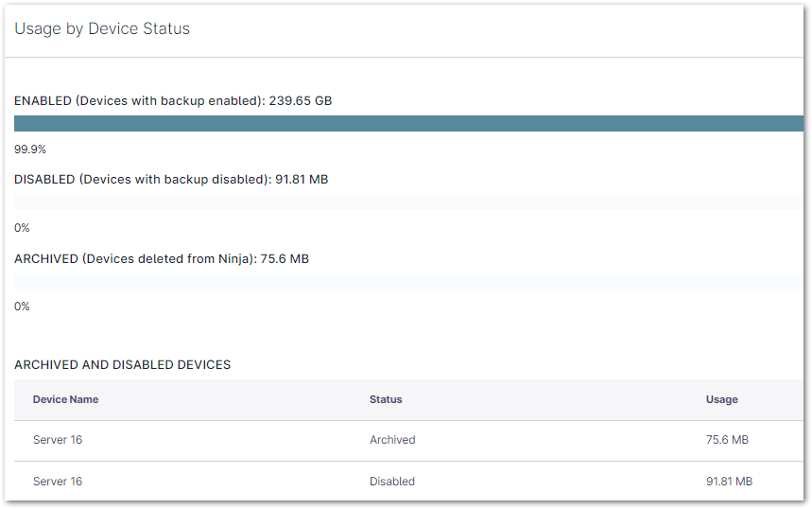This screenshot has width=812, height=509.
Task: Click the Archived status cell
Action: click(392, 440)
